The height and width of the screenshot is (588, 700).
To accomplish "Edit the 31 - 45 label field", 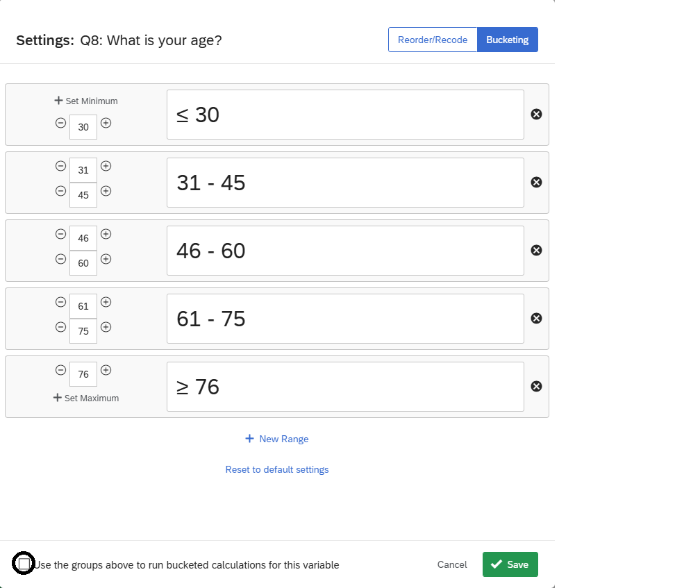I will [x=345, y=183].
